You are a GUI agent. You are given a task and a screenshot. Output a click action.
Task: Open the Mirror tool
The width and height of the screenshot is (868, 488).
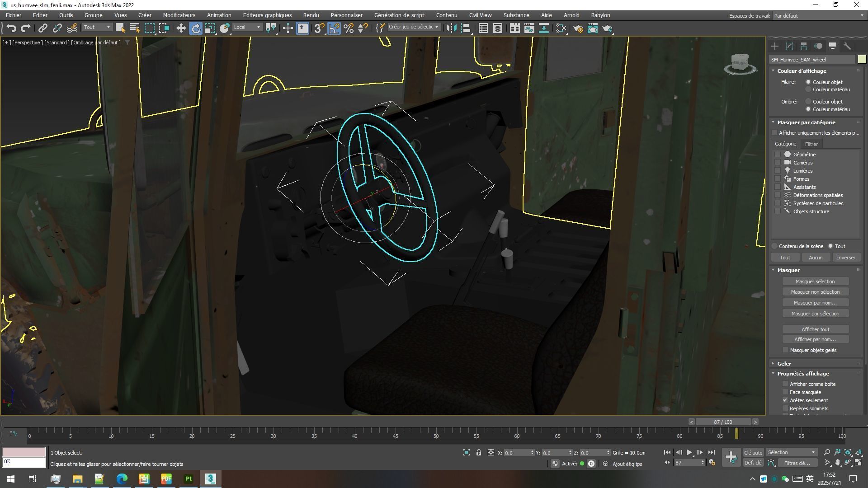coord(451,28)
